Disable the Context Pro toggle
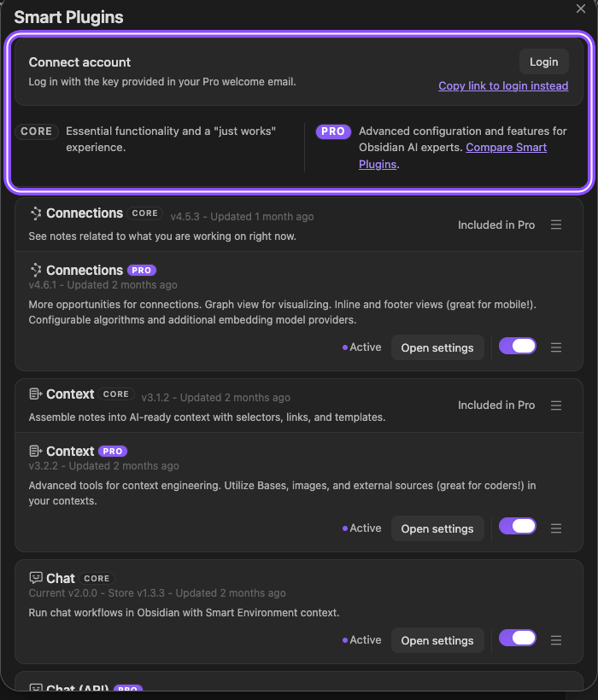This screenshot has width=598, height=700. click(x=518, y=527)
